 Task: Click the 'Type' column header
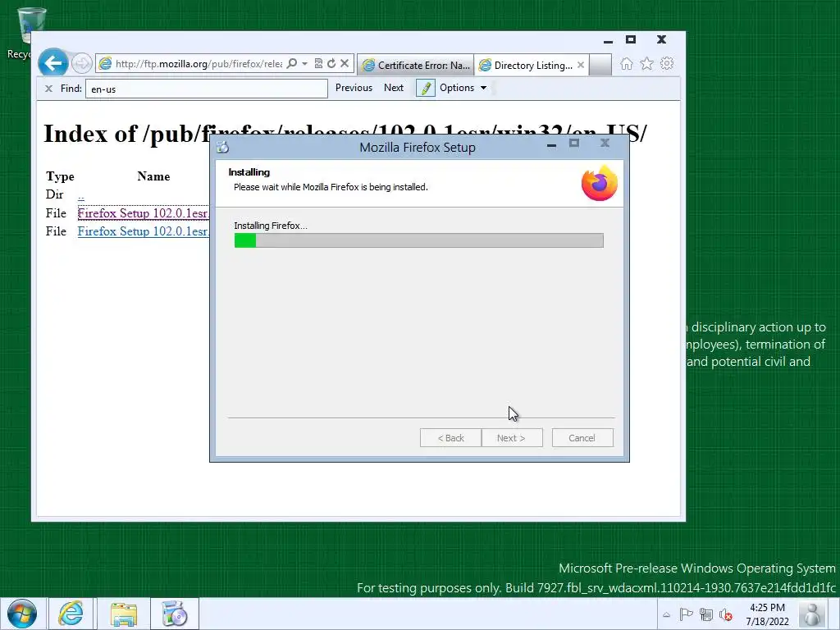tap(60, 176)
